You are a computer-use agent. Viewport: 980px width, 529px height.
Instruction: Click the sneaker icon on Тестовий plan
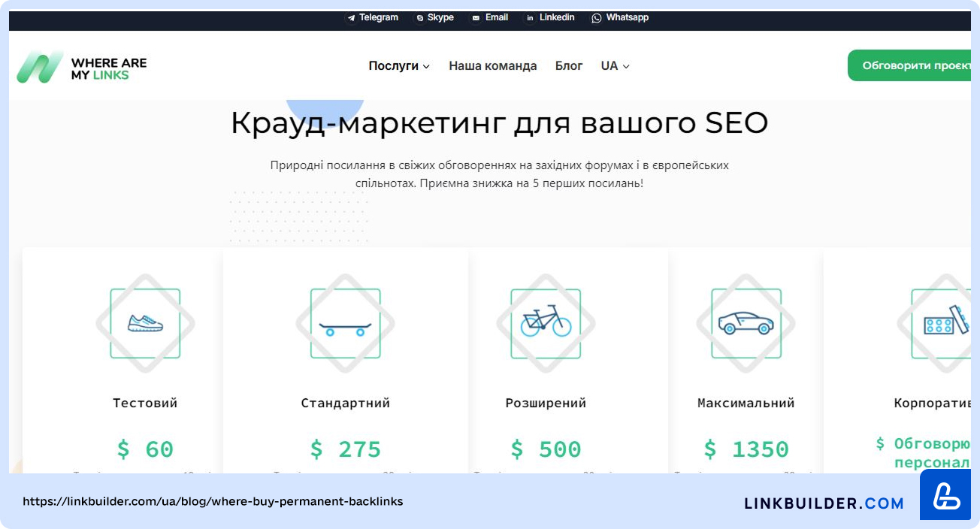[145, 324]
